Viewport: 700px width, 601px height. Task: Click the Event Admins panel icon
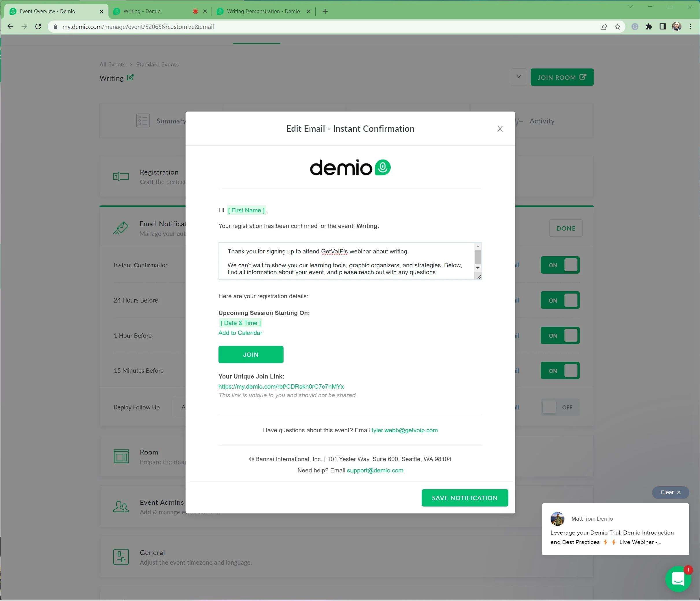[121, 507]
